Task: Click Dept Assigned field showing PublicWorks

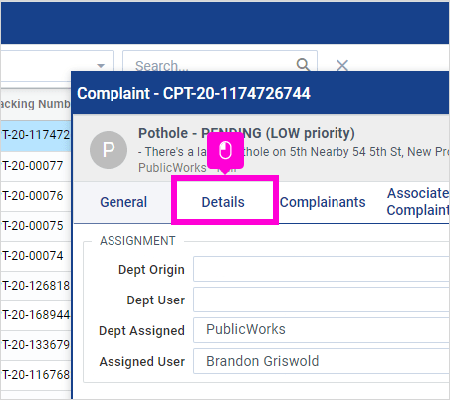Action: click(321, 330)
